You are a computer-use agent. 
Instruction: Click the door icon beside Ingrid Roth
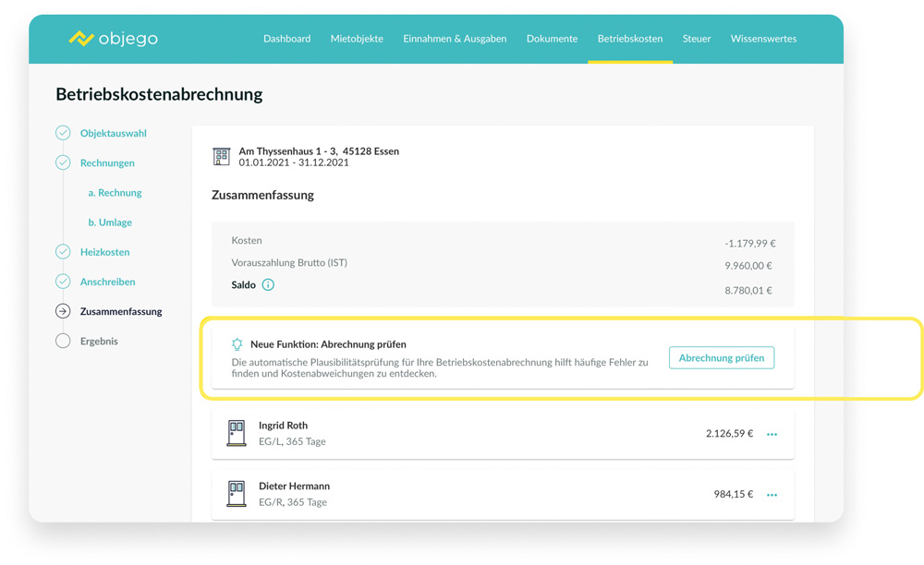(237, 433)
